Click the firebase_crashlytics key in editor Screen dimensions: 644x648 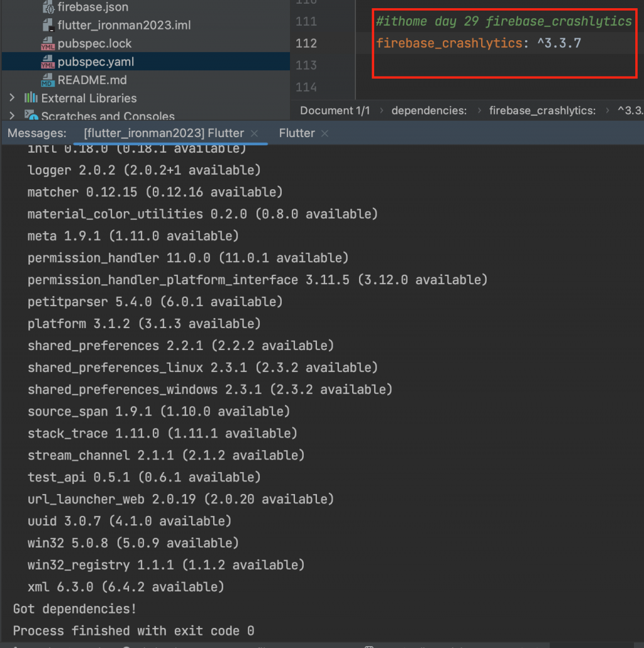(x=449, y=43)
